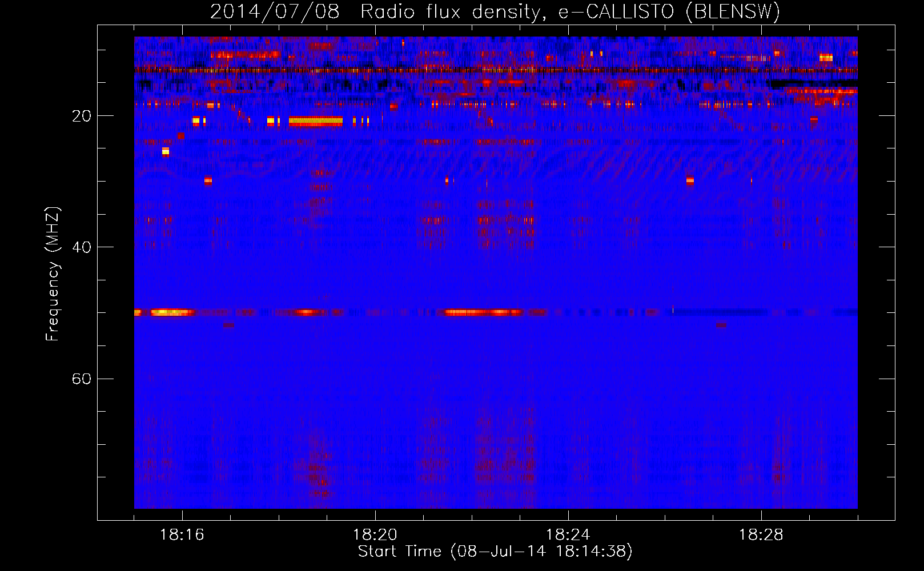Click the 40 MHz frequency tick label
Screen dimensions: 924x571
(82, 247)
